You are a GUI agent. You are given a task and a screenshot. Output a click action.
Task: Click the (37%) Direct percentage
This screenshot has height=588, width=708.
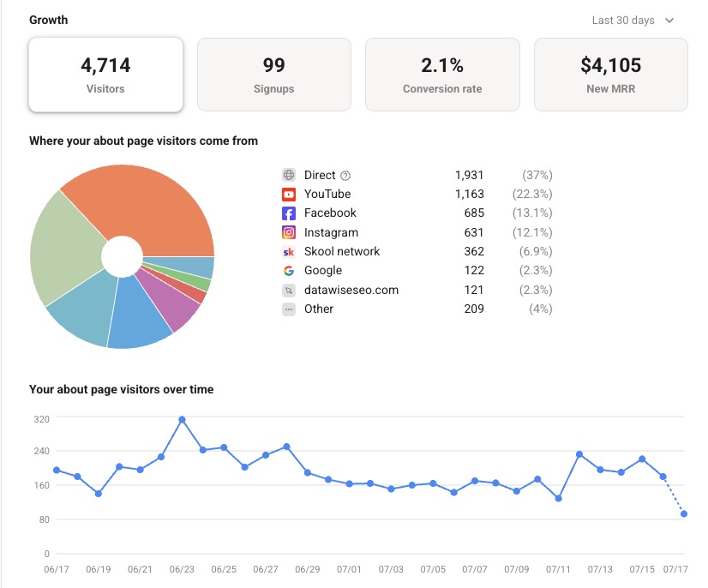(537, 175)
